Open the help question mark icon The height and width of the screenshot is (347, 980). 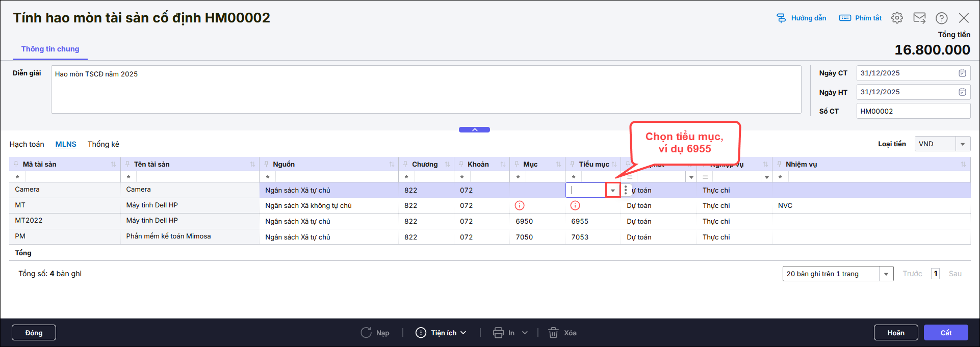click(x=941, y=18)
